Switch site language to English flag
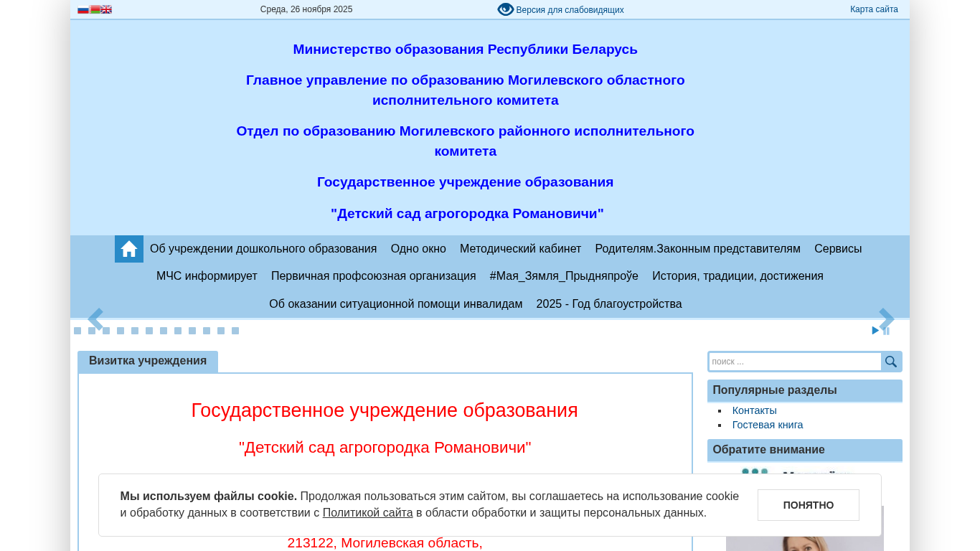The height and width of the screenshot is (551, 980). pyautogui.click(x=106, y=9)
